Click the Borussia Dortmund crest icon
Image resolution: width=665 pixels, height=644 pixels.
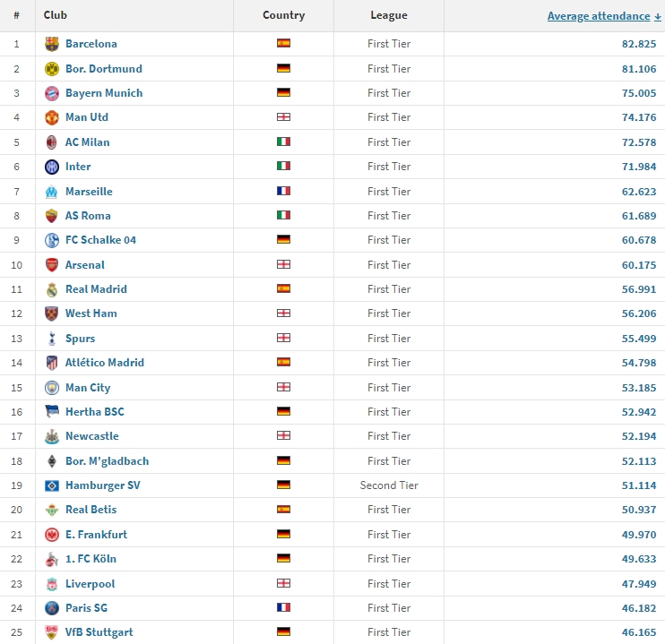(x=52, y=69)
